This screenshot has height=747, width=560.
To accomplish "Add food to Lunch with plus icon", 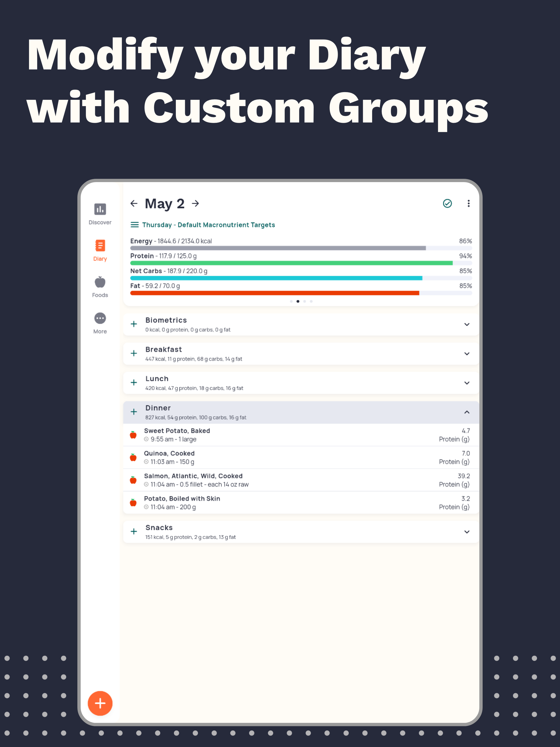I will (134, 382).
